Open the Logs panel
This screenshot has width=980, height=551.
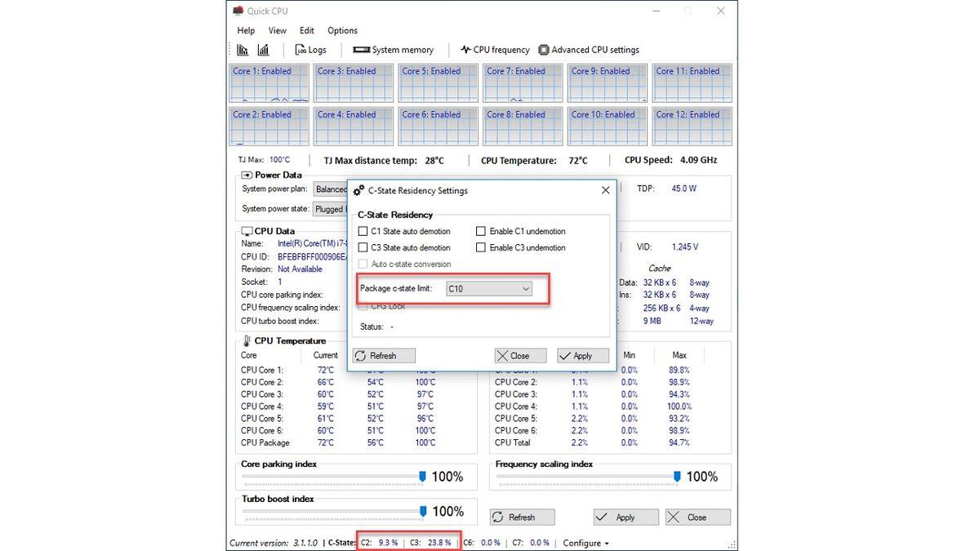311,49
